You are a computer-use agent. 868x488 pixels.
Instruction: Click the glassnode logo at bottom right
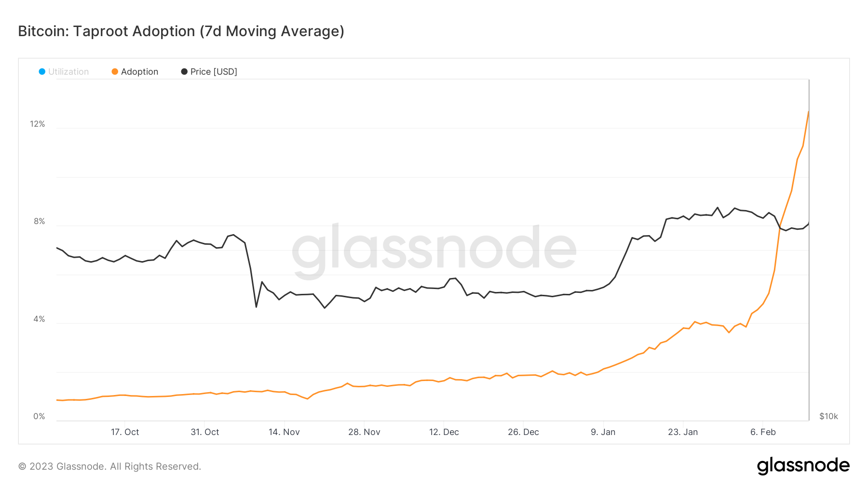(x=803, y=466)
